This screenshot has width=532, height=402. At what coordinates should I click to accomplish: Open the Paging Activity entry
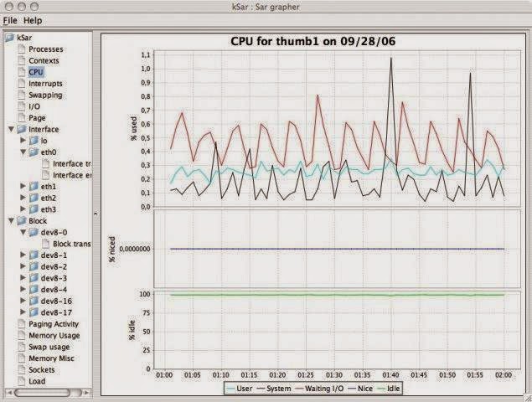point(54,324)
